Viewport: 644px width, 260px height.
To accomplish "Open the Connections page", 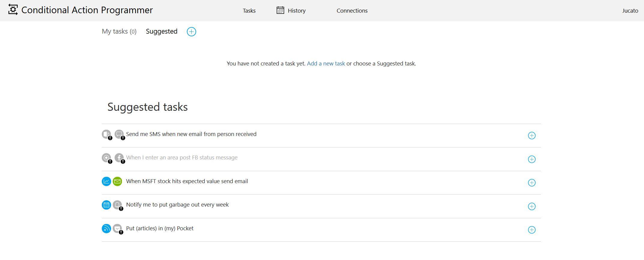I will (x=352, y=11).
